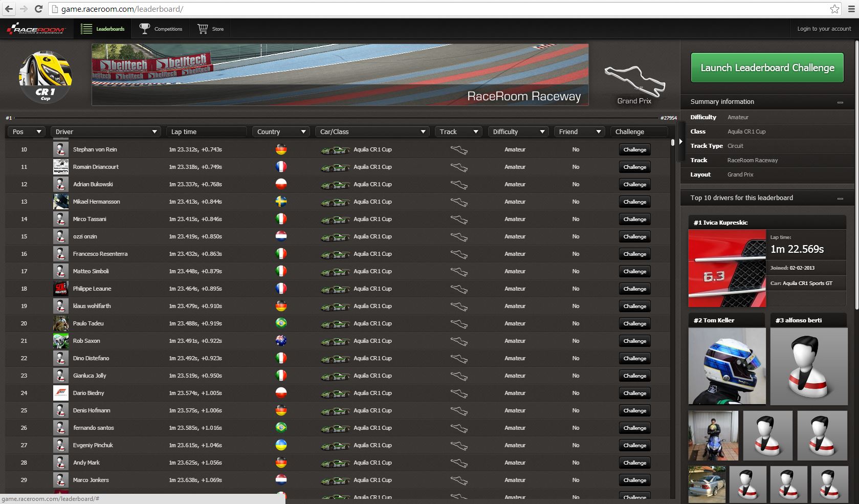Click driver name klaus wohlfarth
Screen dimensions: 859x504
point(92,306)
